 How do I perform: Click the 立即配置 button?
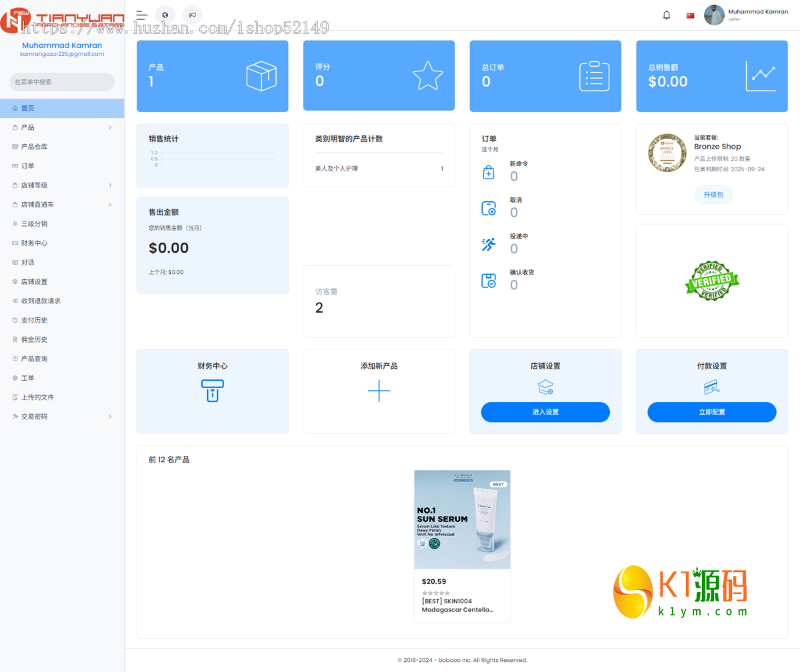(712, 412)
